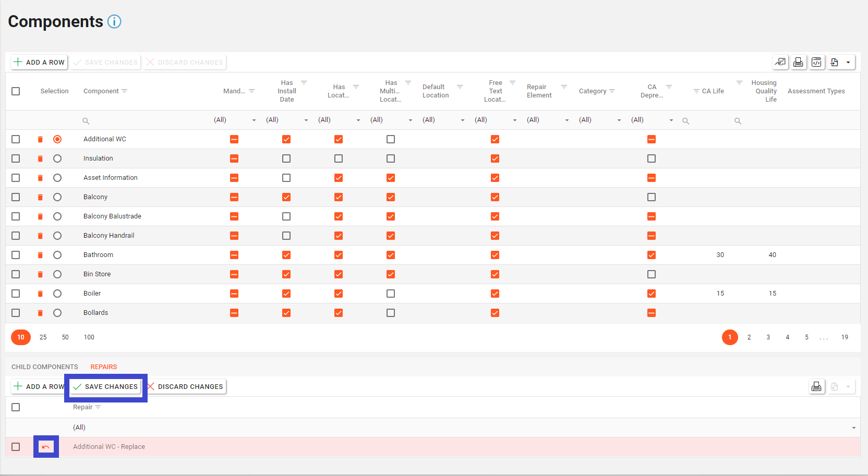This screenshot has width=868, height=476.
Task: Print the Repairs grid
Action: pos(816,386)
